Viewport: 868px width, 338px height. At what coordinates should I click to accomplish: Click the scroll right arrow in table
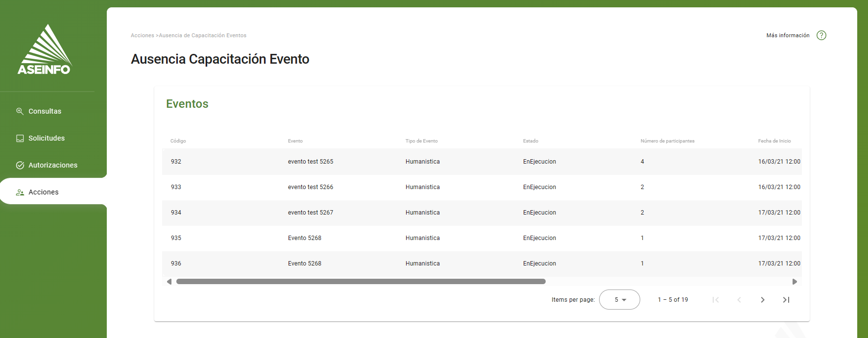[x=795, y=282]
